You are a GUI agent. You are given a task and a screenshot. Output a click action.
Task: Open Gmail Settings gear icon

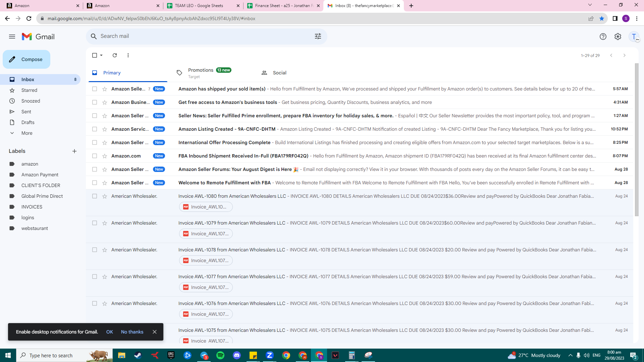[618, 37]
